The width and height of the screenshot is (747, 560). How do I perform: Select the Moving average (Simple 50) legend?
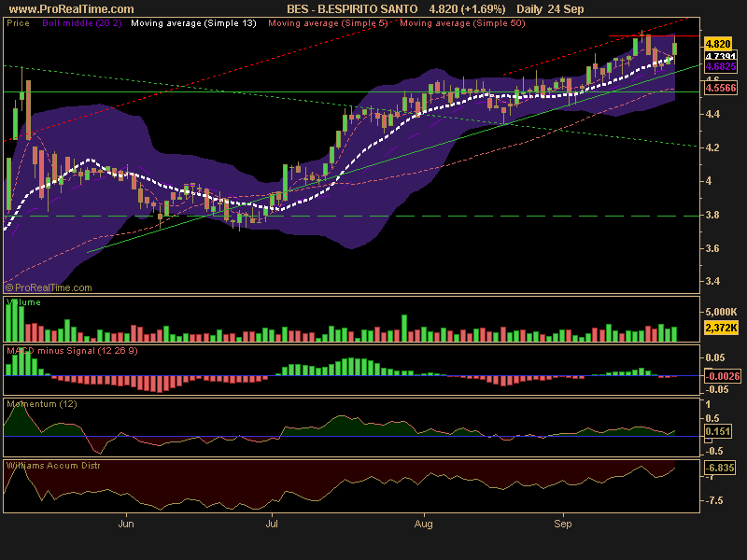(462, 23)
